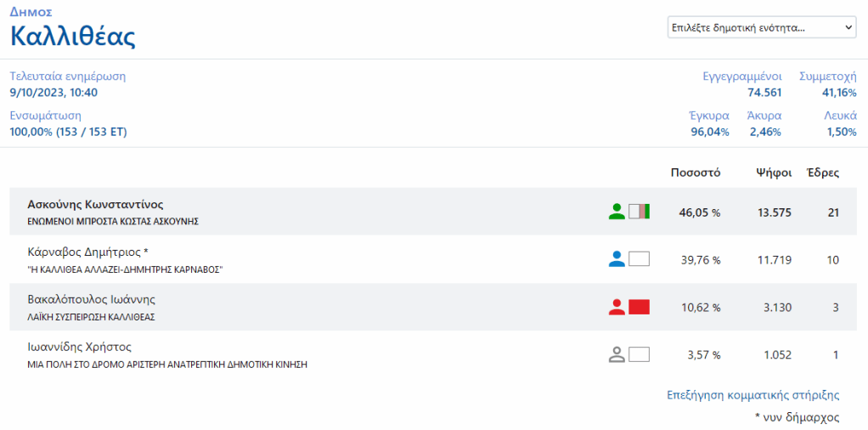This screenshot has height=430, width=868.
Task: Click red party flag in Βακαλόπουλος row
Action: [639, 307]
